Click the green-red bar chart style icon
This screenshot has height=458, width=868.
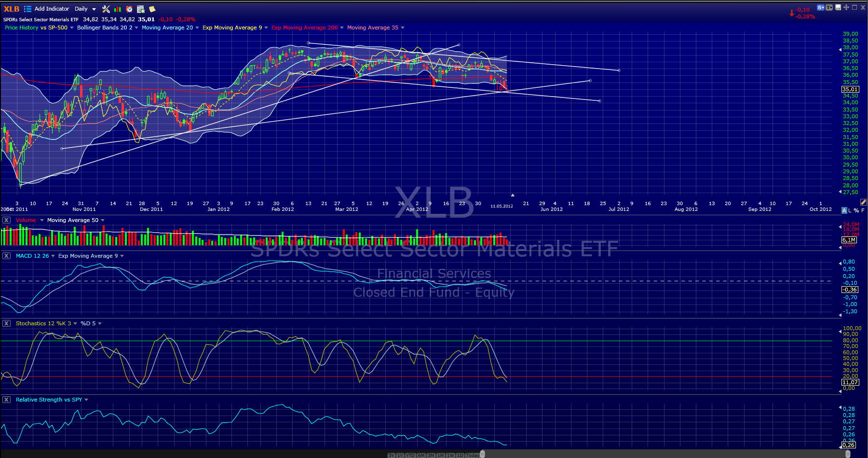pyautogui.click(x=118, y=9)
